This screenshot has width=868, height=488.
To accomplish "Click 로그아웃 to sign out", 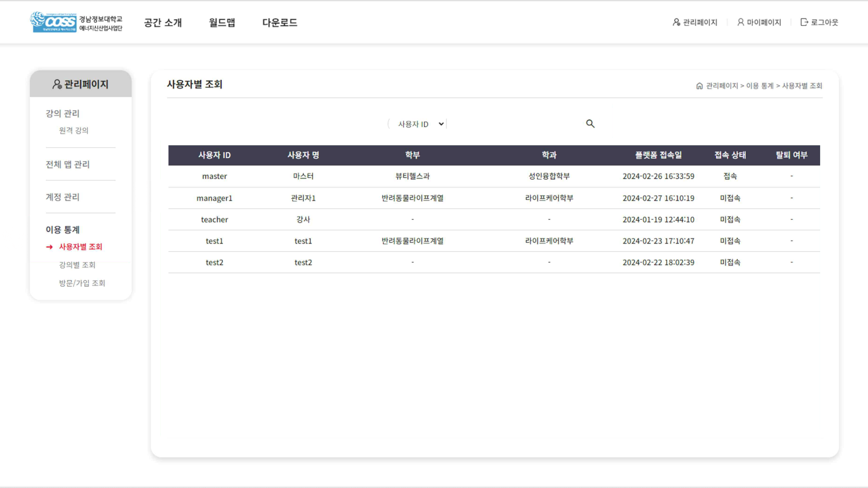I will coord(819,22).
